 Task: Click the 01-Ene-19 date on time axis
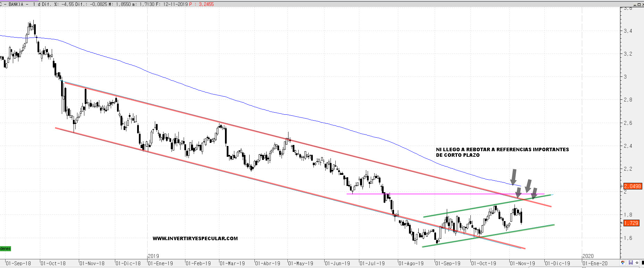tap(160, 263)
